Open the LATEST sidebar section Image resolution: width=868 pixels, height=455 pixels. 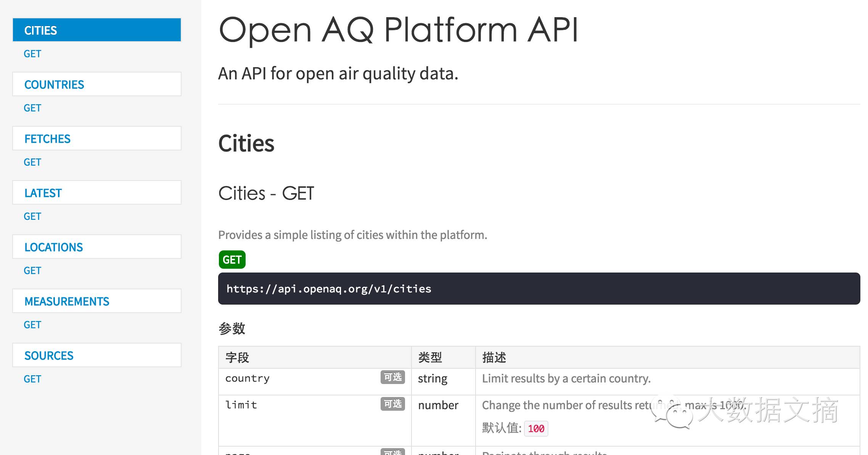(x=96, y=193)
